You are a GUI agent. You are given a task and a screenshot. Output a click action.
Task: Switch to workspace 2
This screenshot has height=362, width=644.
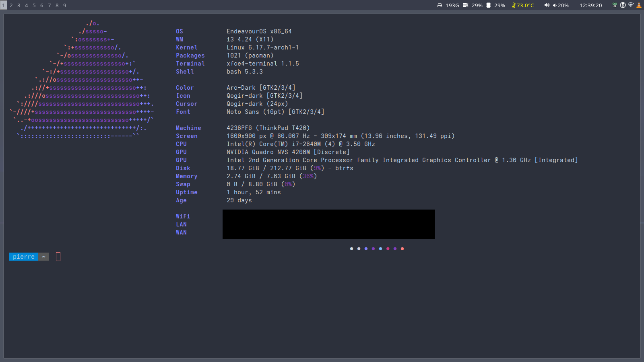pyautogui.click(x=11, y=5)
